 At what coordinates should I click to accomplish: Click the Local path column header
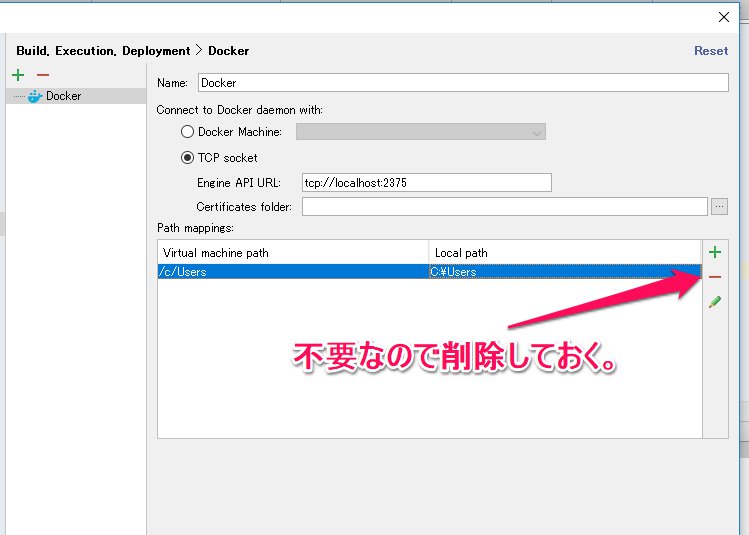[565, 253]
